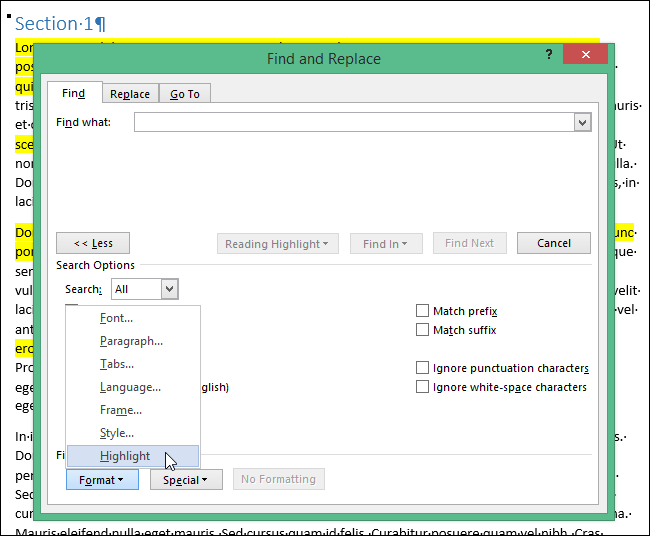
Task: Choose Language... from the Format menu
Action: pyautogui.click(x=133, y=387)
